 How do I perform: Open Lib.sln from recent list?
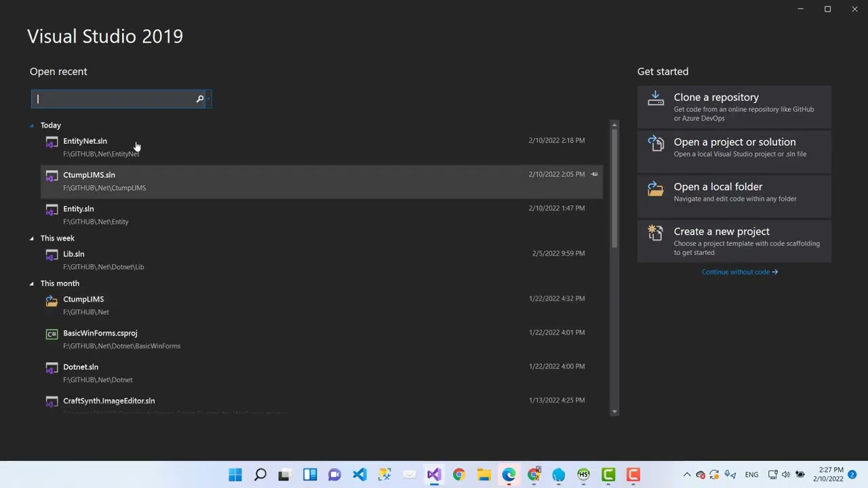tap(321, 260)
